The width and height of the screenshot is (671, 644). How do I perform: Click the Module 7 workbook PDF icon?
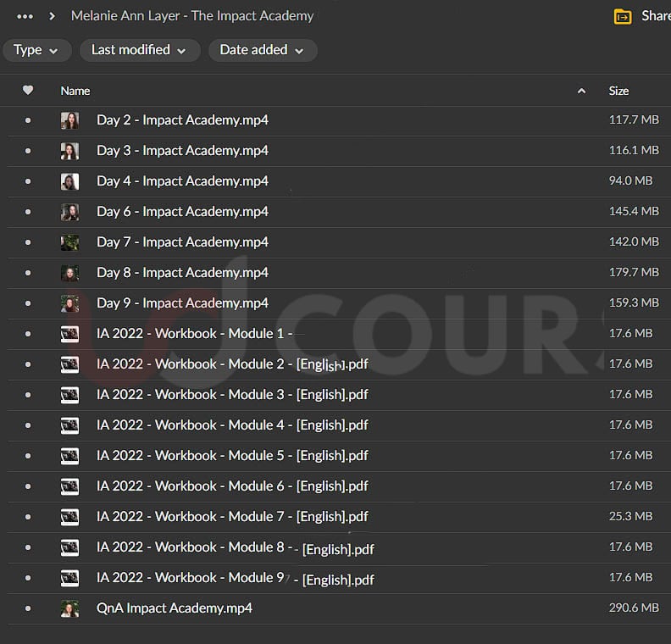pos(69,517)
